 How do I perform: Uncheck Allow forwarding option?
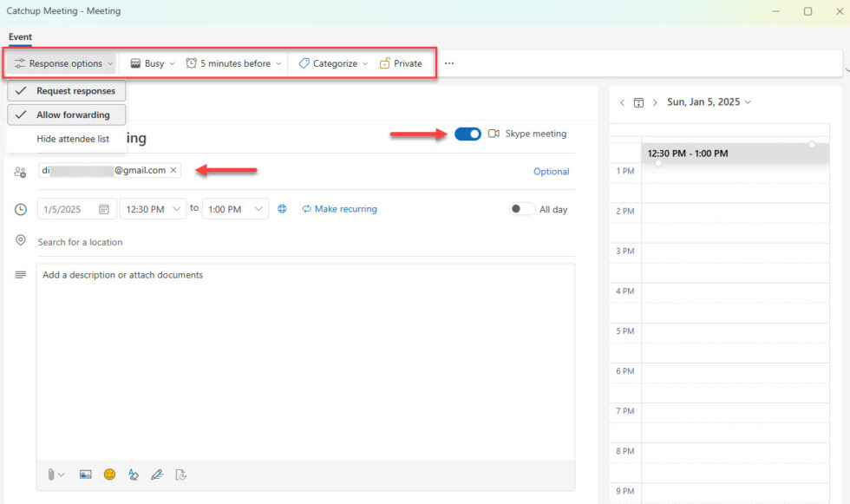click(x=67, y=115)
